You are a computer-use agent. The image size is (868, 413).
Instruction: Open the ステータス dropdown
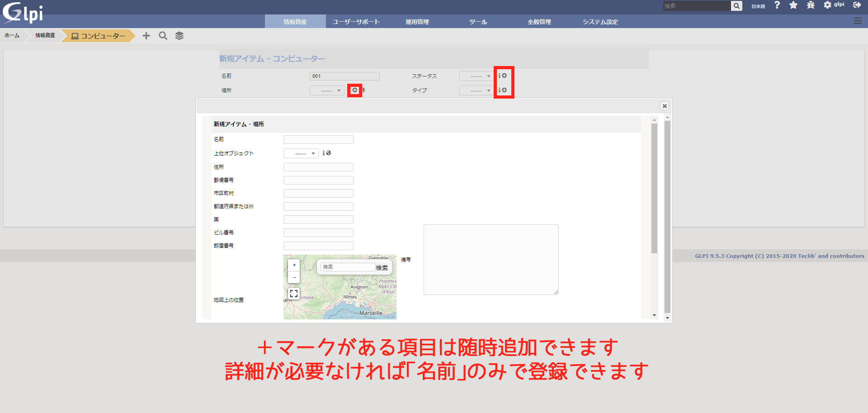pos(476,76)
